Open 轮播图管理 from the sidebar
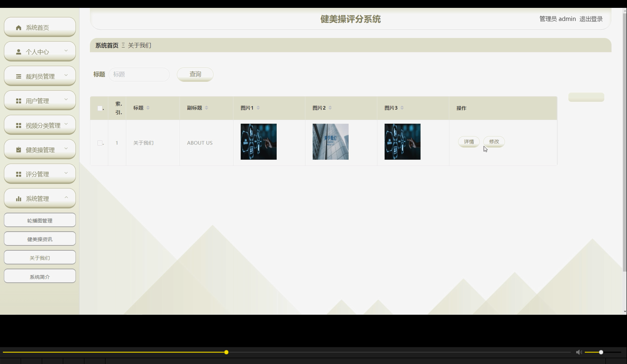Screen dimensions: 627x364 tap(40, 220)
